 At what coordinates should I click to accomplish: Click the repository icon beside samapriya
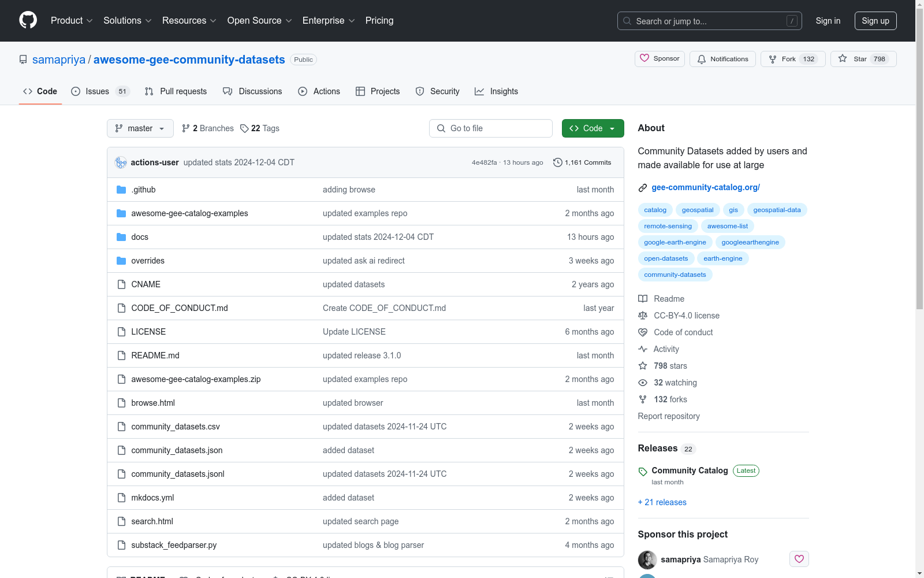click(x=23, y=60)
